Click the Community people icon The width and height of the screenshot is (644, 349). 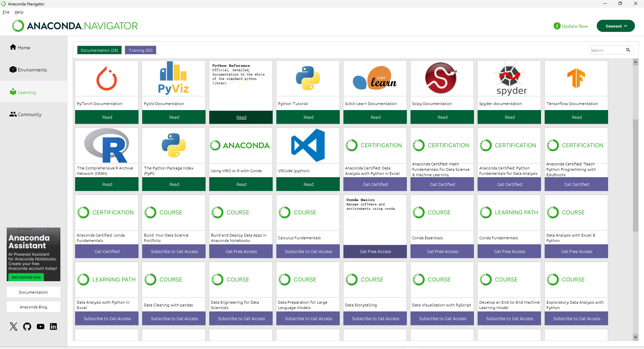13,114
